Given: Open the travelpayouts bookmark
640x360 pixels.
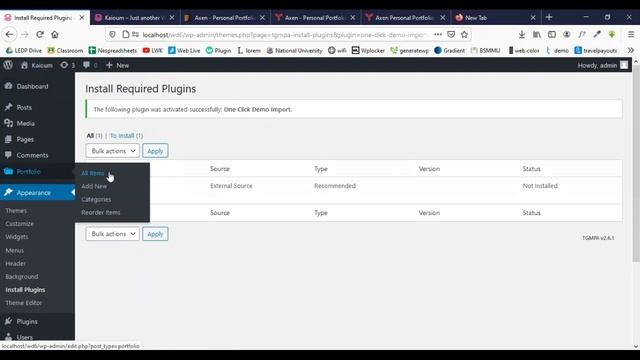Looking at the screenshot, I should [x=596, y=51].
